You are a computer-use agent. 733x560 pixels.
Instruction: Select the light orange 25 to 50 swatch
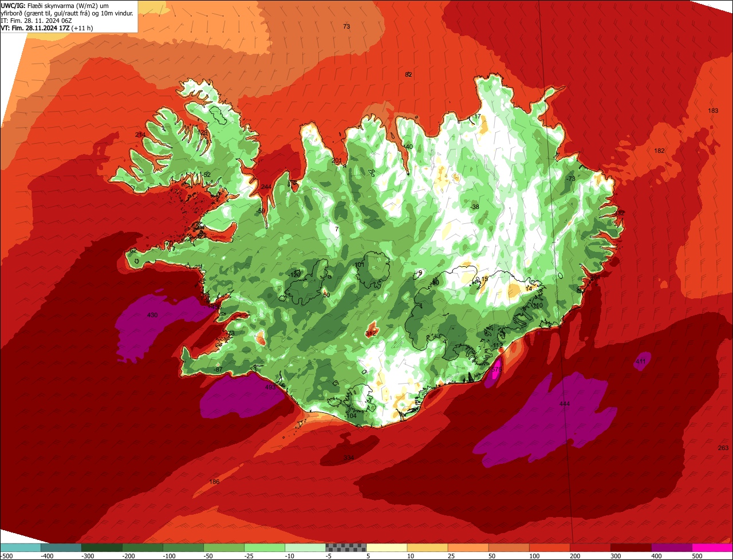[x=468, y=547]
